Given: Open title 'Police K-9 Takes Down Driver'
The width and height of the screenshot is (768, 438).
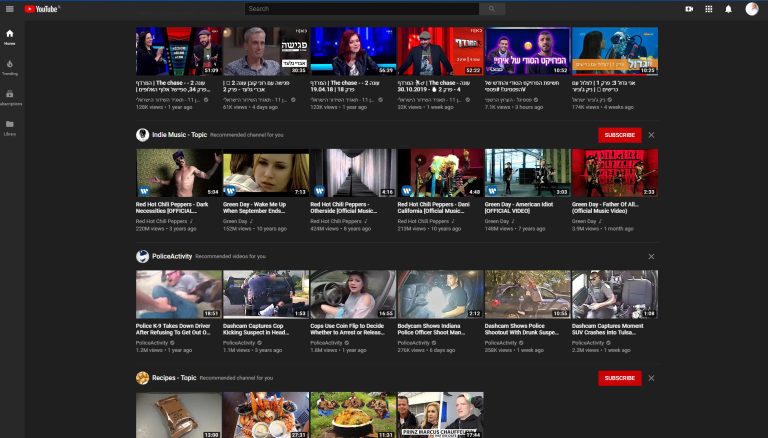Looking at the screenshot, I should pos(173,329).
